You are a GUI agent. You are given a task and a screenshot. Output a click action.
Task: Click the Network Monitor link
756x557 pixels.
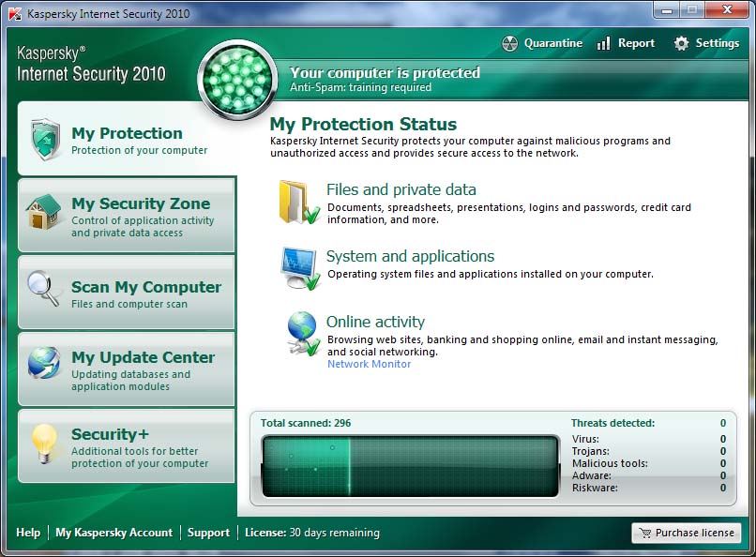click(370, 364)
